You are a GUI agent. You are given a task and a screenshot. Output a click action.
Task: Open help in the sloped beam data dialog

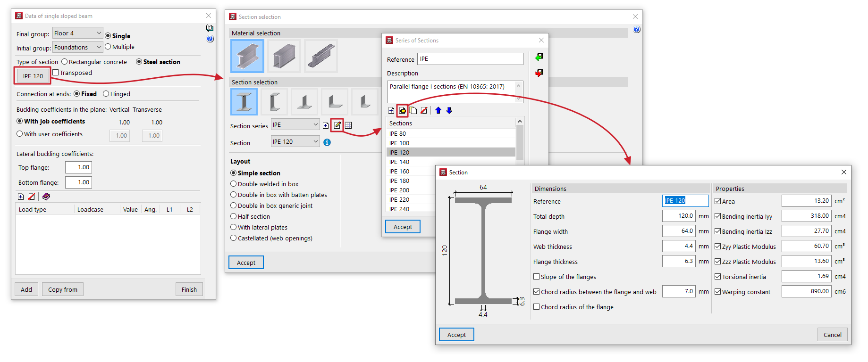click(210, 39)
